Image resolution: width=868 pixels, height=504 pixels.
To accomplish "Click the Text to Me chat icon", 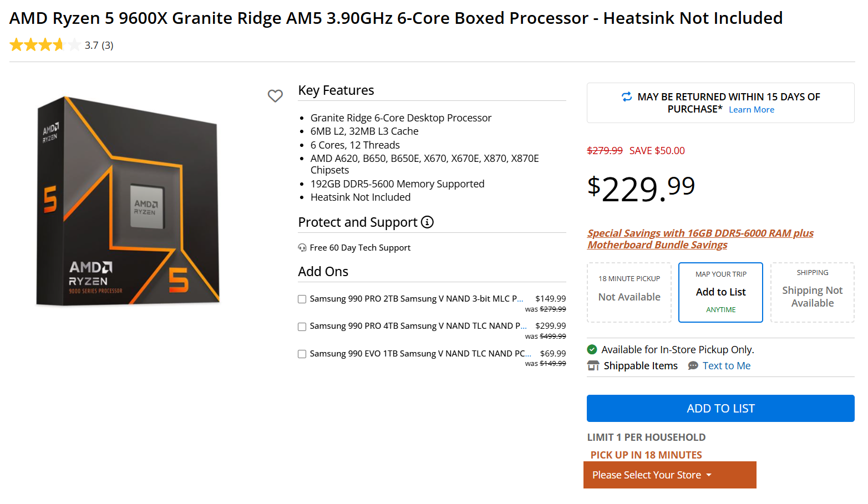I will (693, 366).
